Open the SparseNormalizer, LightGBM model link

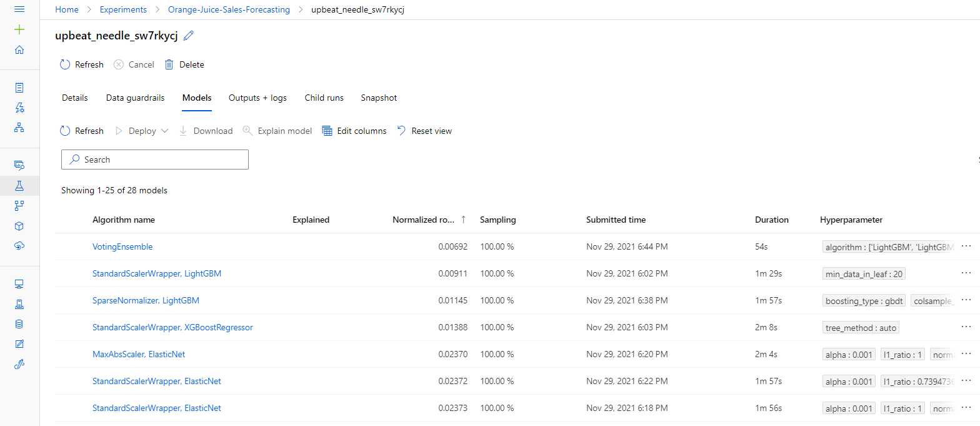click(146, 300)
